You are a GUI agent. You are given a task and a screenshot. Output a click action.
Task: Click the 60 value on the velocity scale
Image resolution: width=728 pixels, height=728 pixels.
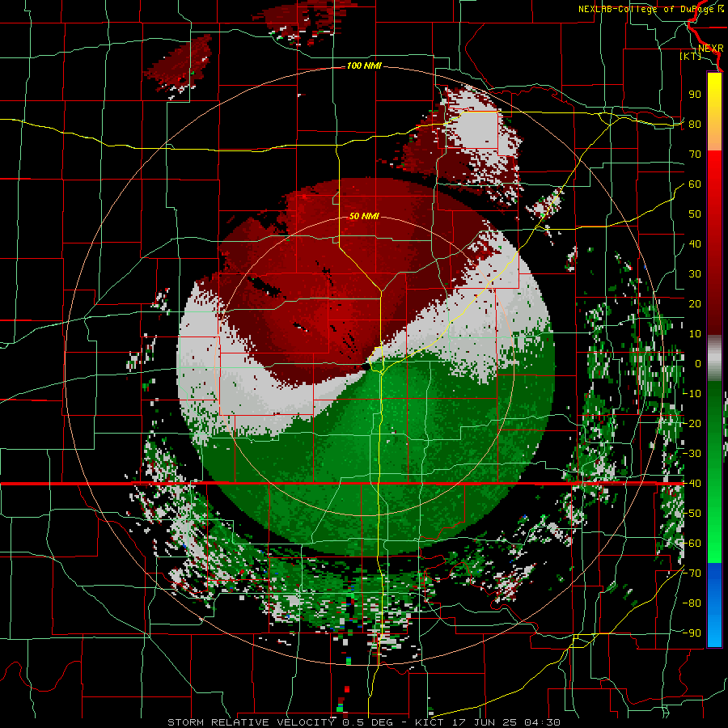point(695,184)
